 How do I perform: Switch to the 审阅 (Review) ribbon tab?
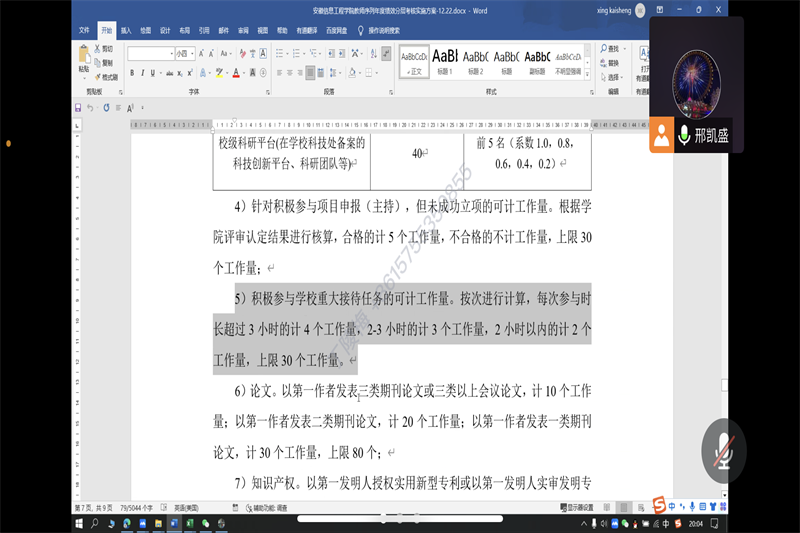click(243, 31)
